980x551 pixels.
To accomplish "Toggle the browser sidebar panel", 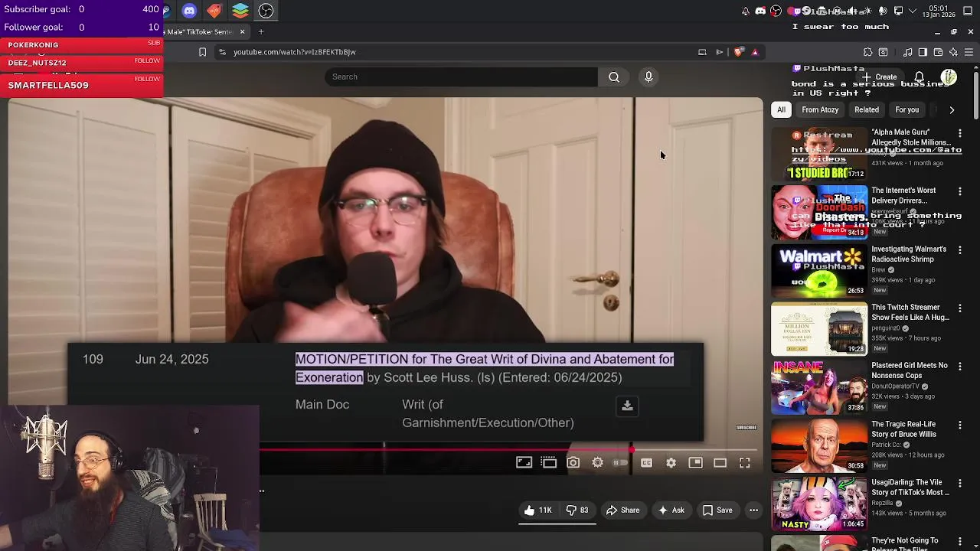I will (923, 52).
